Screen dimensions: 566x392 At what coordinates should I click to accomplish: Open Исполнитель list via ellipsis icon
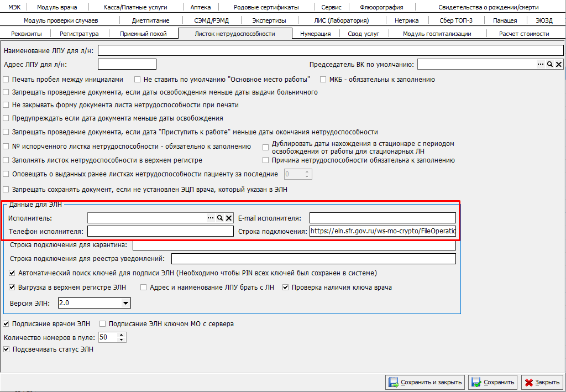[x=211, y=218]
